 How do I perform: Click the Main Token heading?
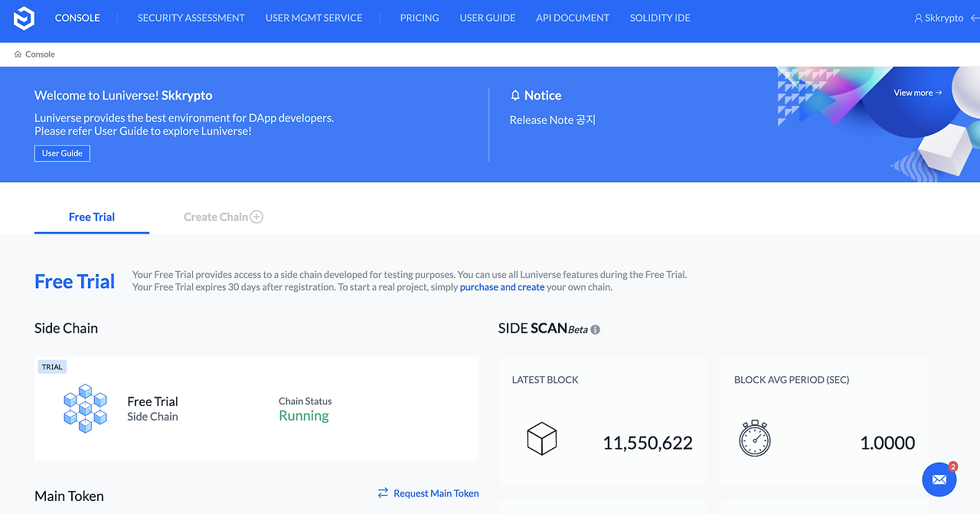pos(69,496)
